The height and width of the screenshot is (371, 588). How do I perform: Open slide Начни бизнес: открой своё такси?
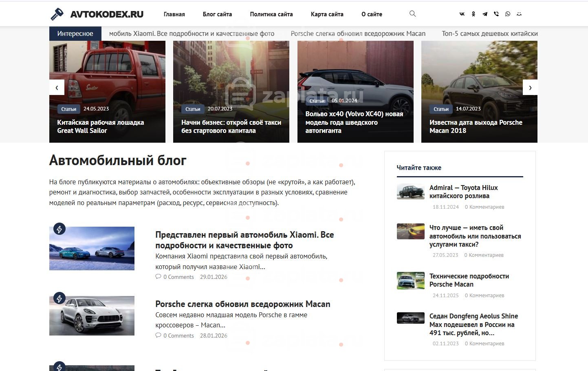tap(231, 126)
